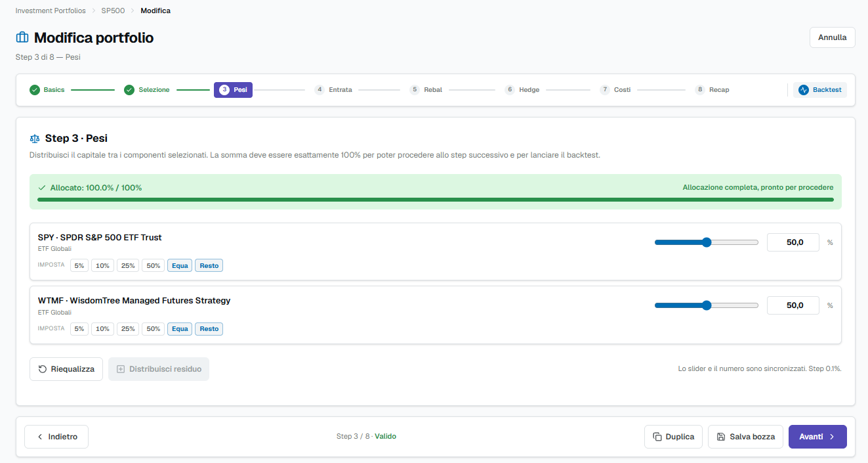Click the Backtest pulse icon
The height and width of the screenshot is (463, 868).
click(804, 90)
